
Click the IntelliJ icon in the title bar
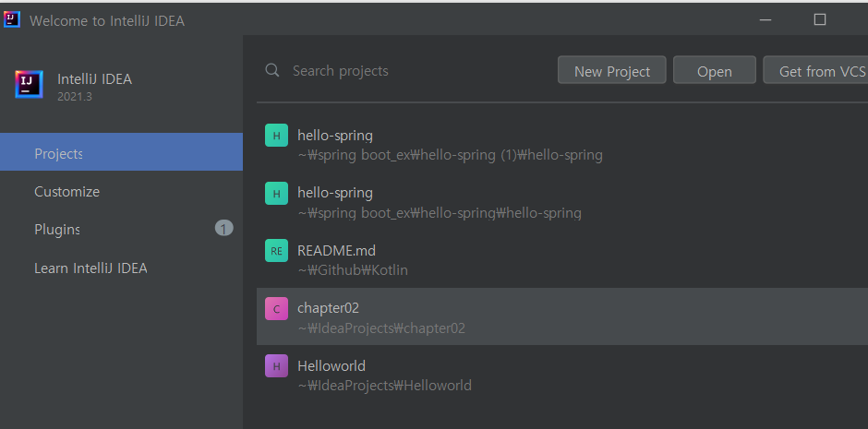tap(12, 19)
